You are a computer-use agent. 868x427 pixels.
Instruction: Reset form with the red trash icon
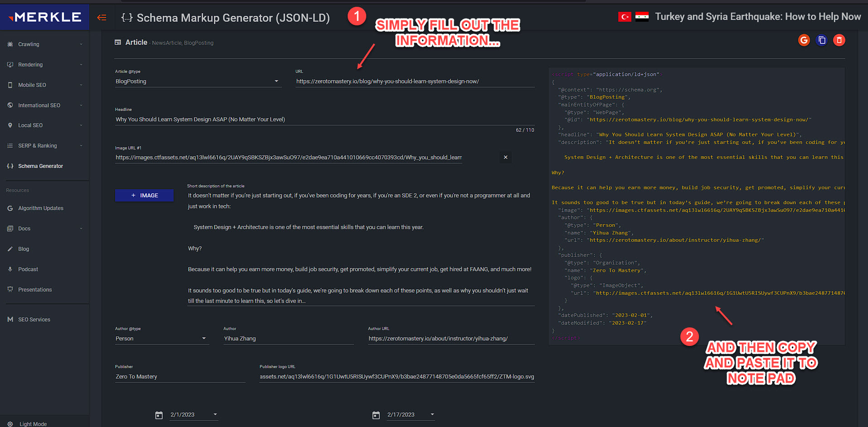coord(839,40)
